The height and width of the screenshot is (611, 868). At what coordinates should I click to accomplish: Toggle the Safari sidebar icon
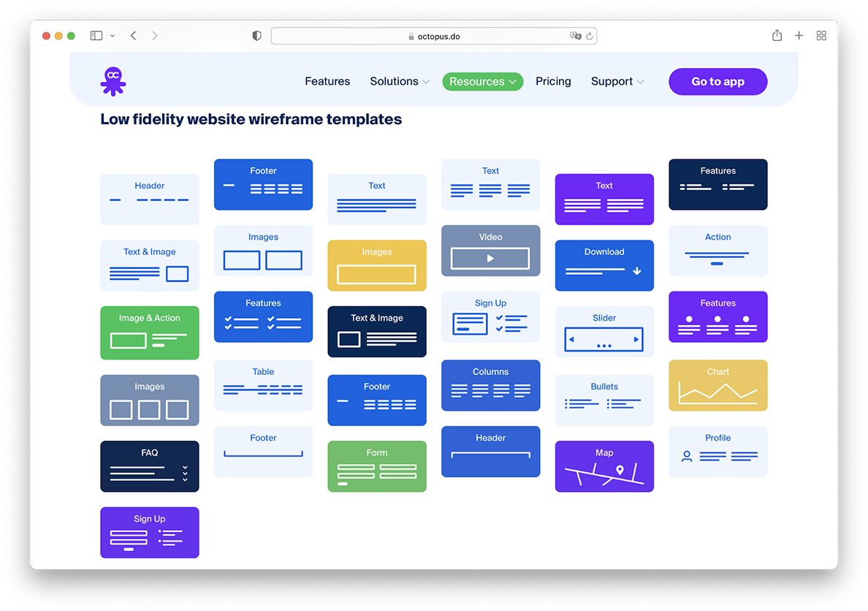(96, 36)
